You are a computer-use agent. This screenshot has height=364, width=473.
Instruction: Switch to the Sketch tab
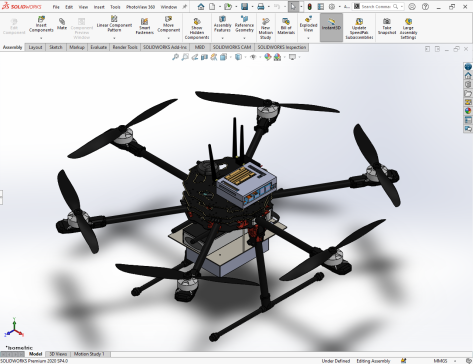pyautogui.click(x=56, y=47)
